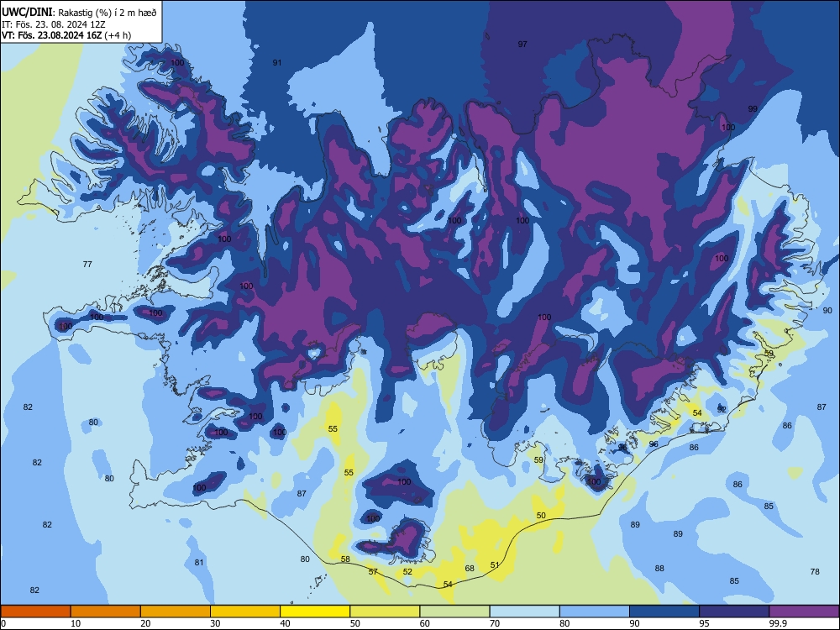Click the '81' humidity value on the map
Viewport: 840px width, 630px height.
click(199, 562)
